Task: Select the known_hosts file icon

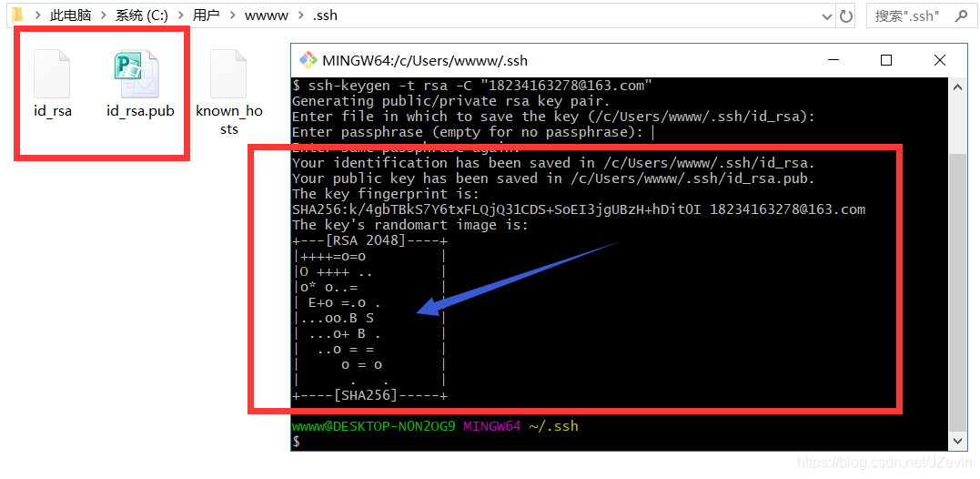Action: pyautogui.click(x=229, y=74)
